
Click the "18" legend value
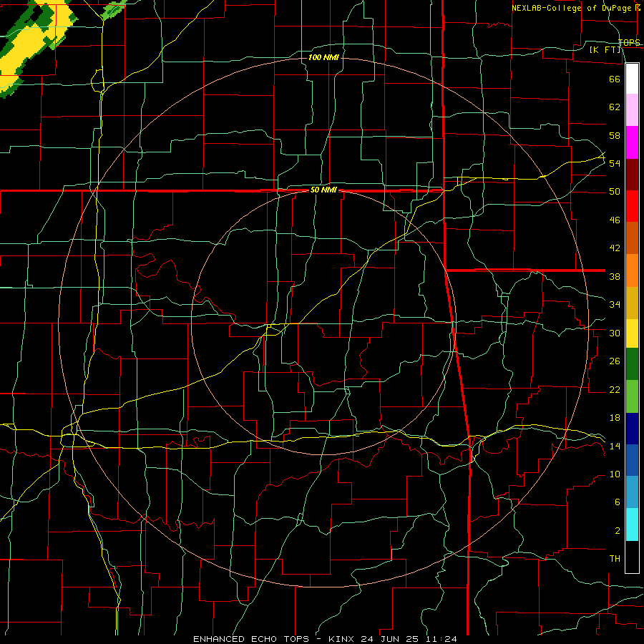tap(615, 418)
